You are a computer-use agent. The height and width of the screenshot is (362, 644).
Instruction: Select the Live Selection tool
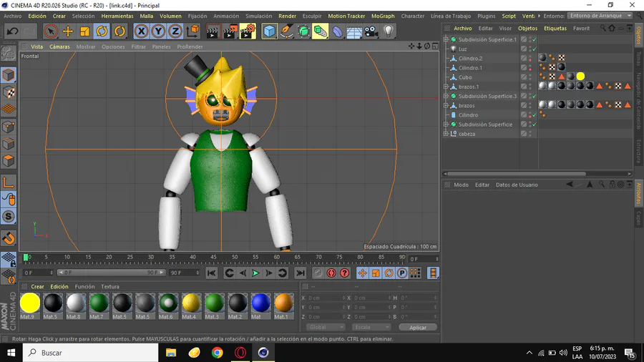[x=51, y=31]
